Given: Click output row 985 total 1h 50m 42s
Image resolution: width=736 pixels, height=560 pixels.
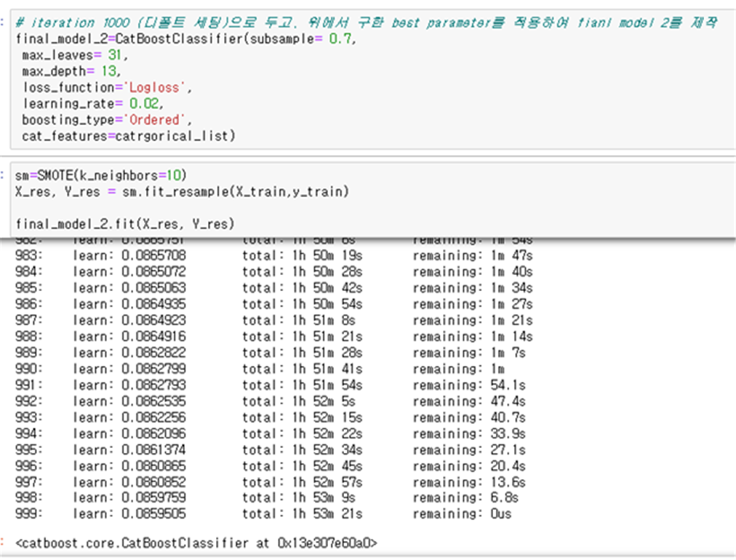Looking at the screenshot, I should pos(303,288).
